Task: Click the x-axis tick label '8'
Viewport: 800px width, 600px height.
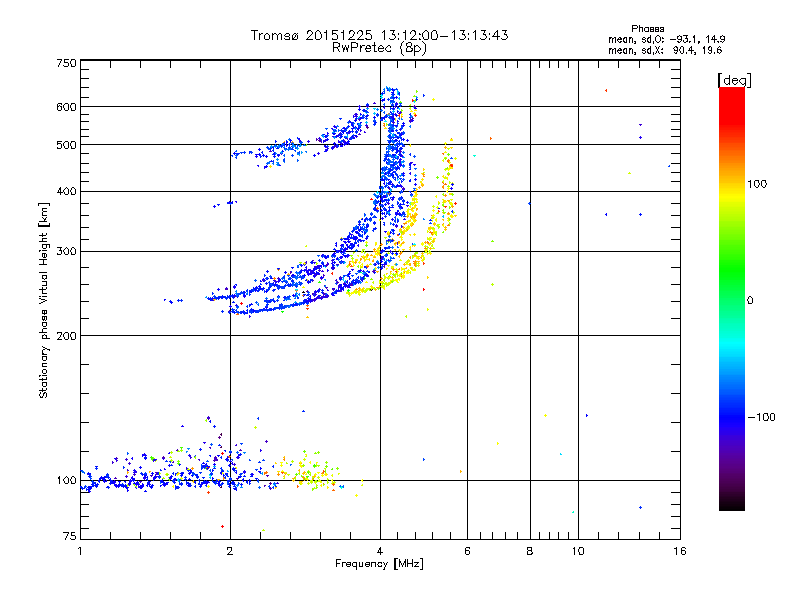Action: (x=530, y=551)
